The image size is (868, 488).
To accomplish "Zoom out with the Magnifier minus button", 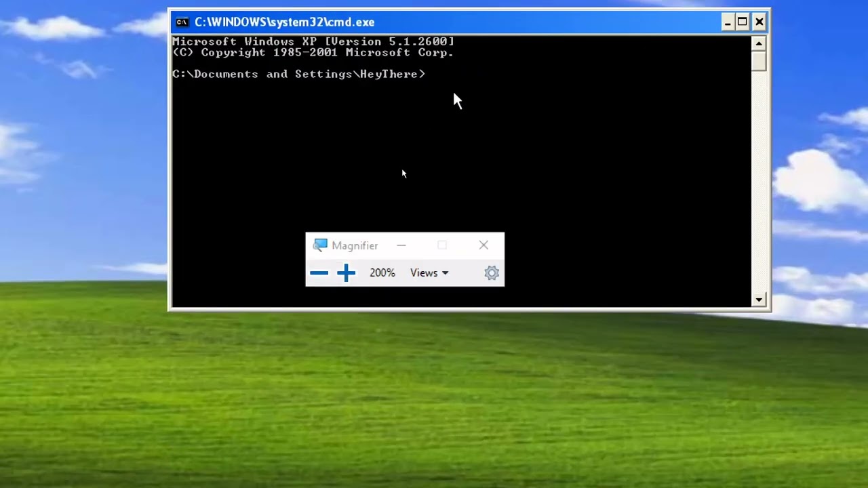I will point(319,273).
